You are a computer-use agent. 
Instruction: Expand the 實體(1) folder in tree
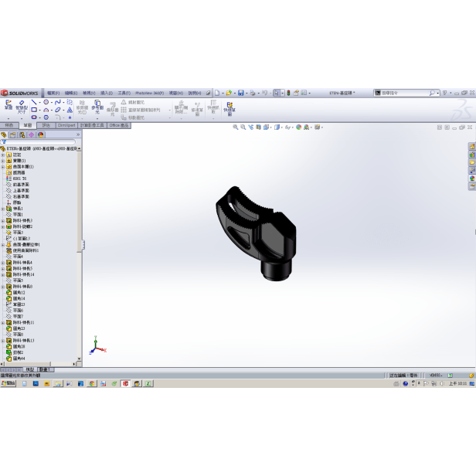3,161
